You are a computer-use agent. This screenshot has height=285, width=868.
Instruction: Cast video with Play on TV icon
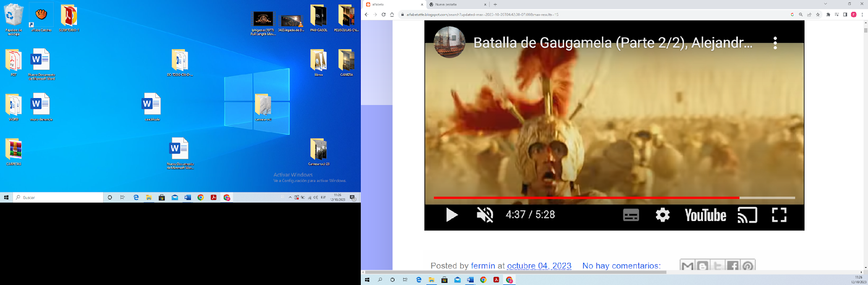[x=747, y=215]
